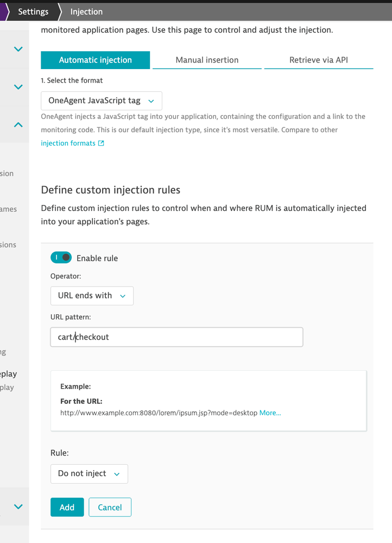This screenshot has height=543, width=392.
Task: Click into the URL pattern text field
Action: tap(176, 337)
